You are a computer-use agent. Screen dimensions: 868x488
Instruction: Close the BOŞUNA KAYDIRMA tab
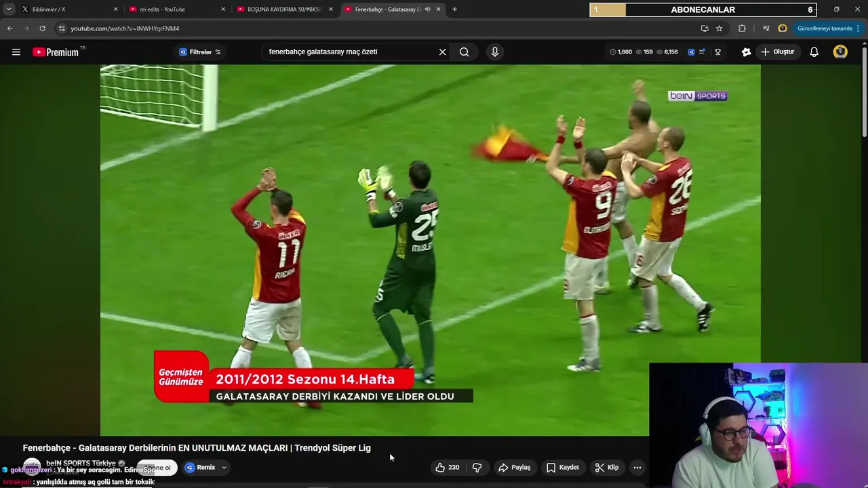coord(331,9)
